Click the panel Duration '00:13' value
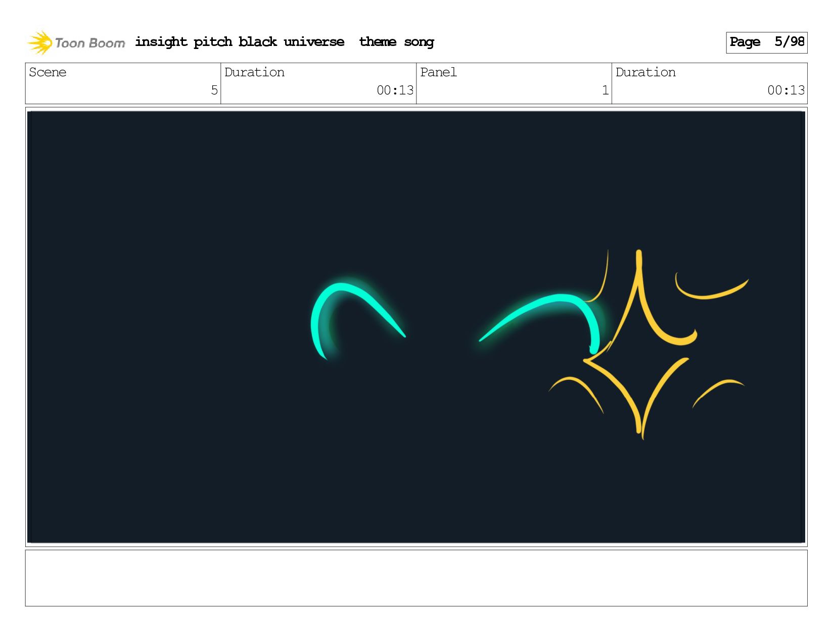Viewport: 834px width, 644px height. (786, 90)
